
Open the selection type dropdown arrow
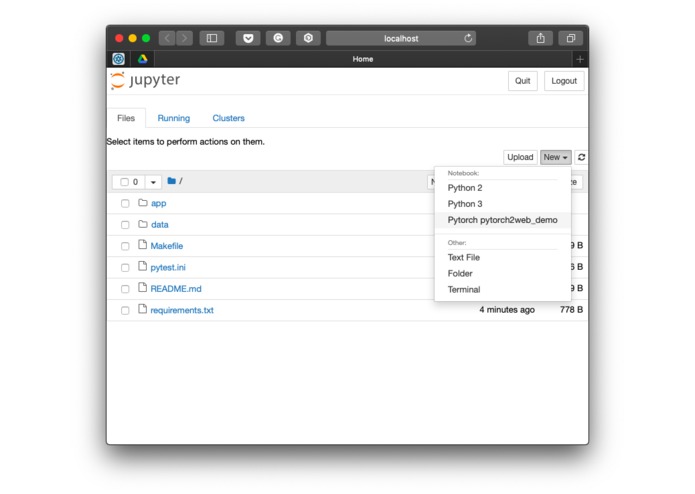click(153, 182)
